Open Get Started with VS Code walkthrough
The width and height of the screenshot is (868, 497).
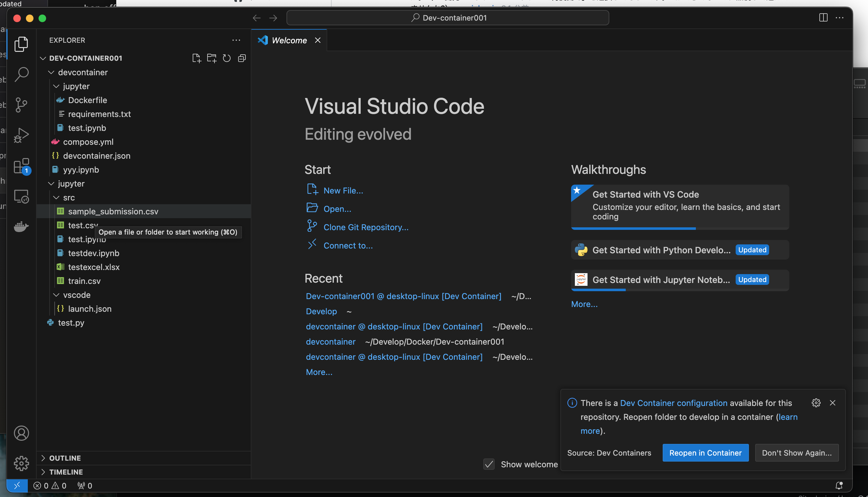680,207
